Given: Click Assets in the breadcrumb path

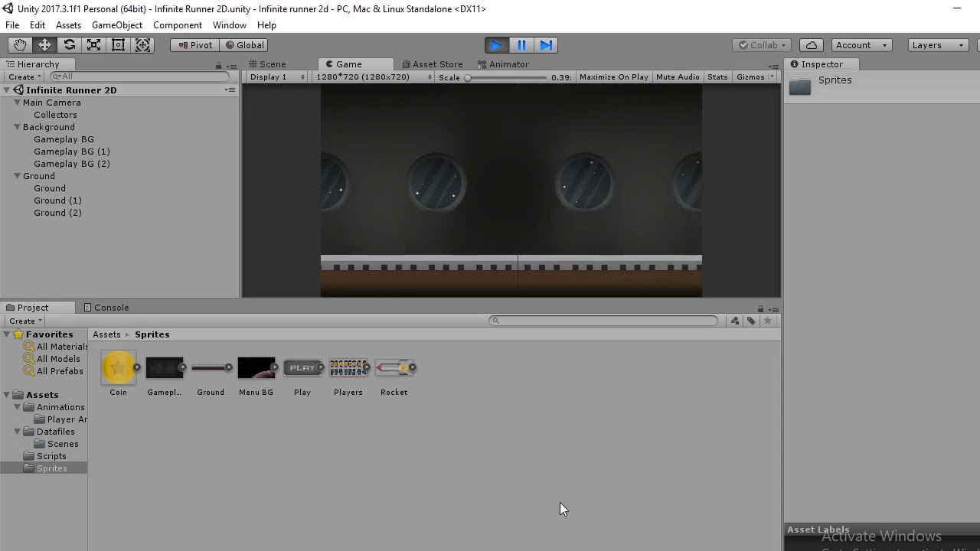Looking at the screenshot, I should 106,334.
